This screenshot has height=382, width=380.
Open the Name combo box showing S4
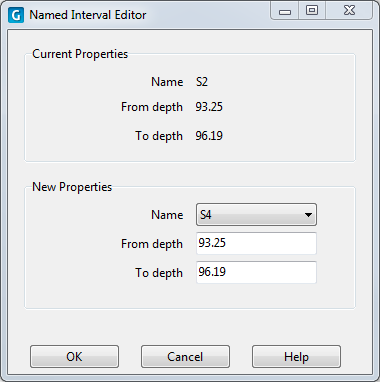[x=256, y=215]
